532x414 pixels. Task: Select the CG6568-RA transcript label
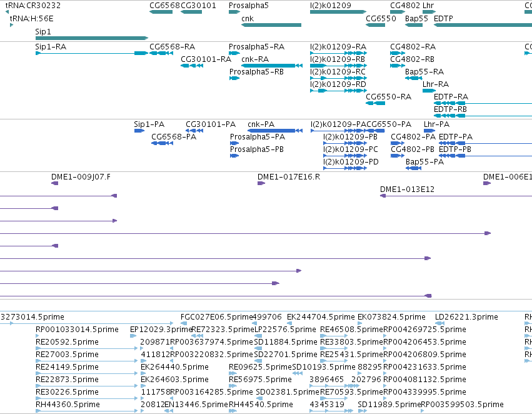(x=172, y=46)
